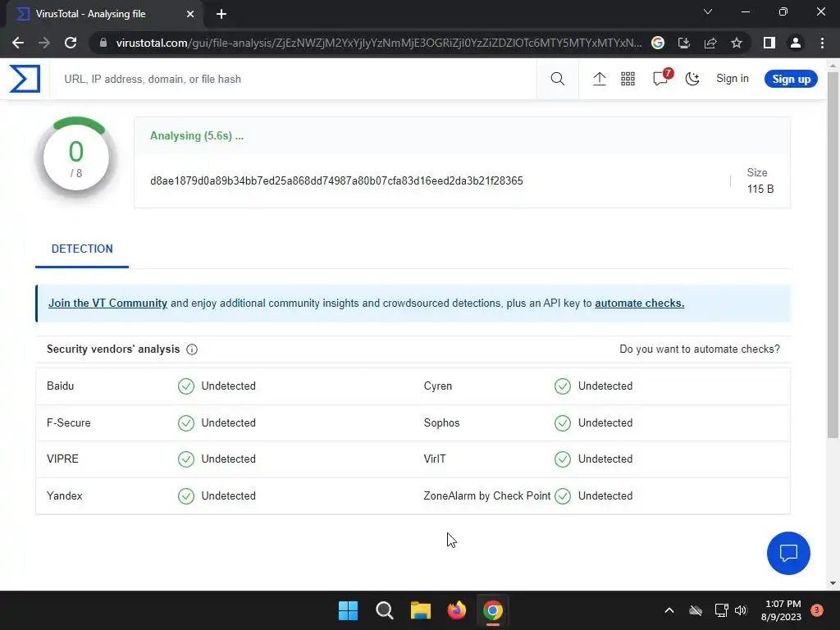Click the 0 / 8 detection score circle
840x630 pixels.
click(76, 158)
